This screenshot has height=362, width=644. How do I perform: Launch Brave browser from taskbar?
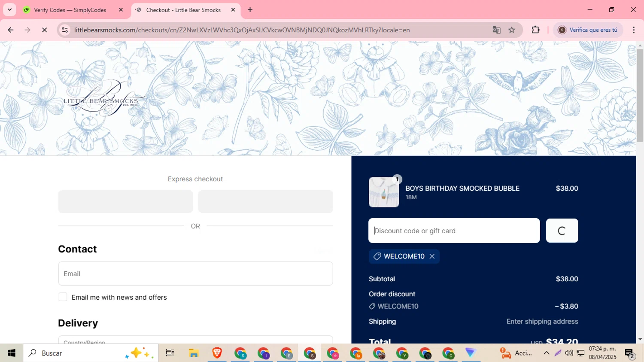(217, 353)
